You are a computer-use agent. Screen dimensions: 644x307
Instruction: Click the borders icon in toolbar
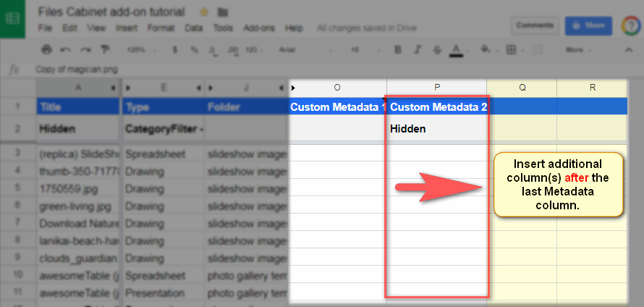pyautogui.click(x=512, y=50)
